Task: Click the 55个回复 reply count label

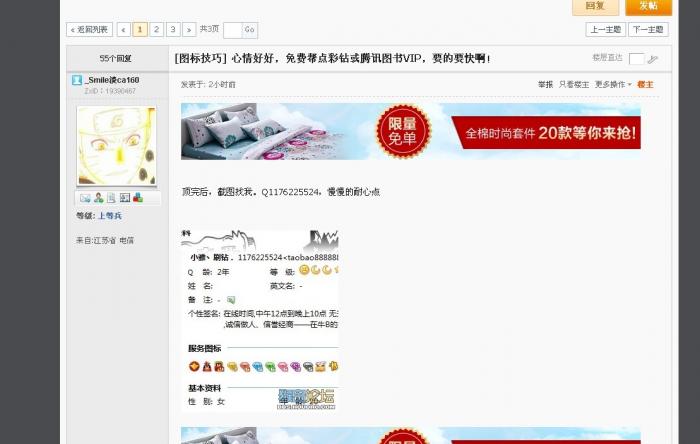Action: coord(116,58)
